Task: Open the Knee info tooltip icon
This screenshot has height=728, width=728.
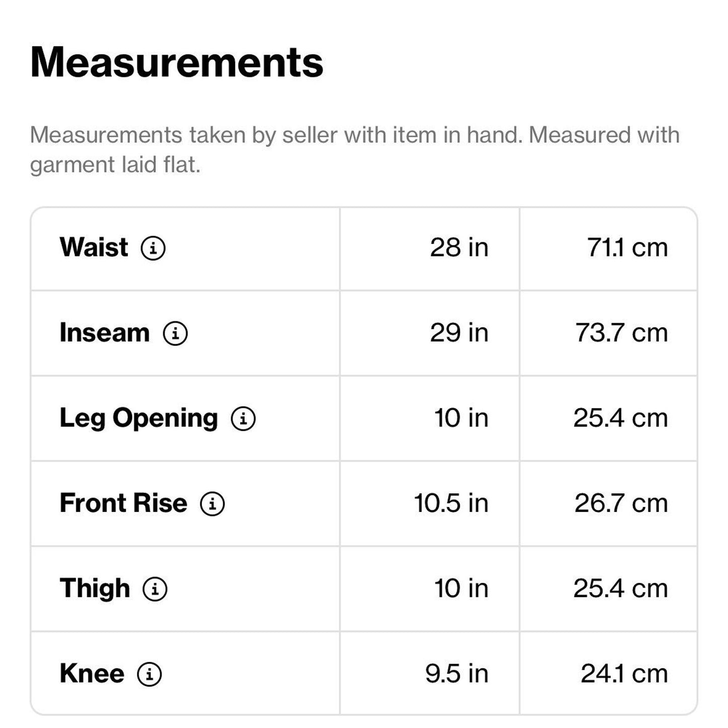Action: [150, 674]
